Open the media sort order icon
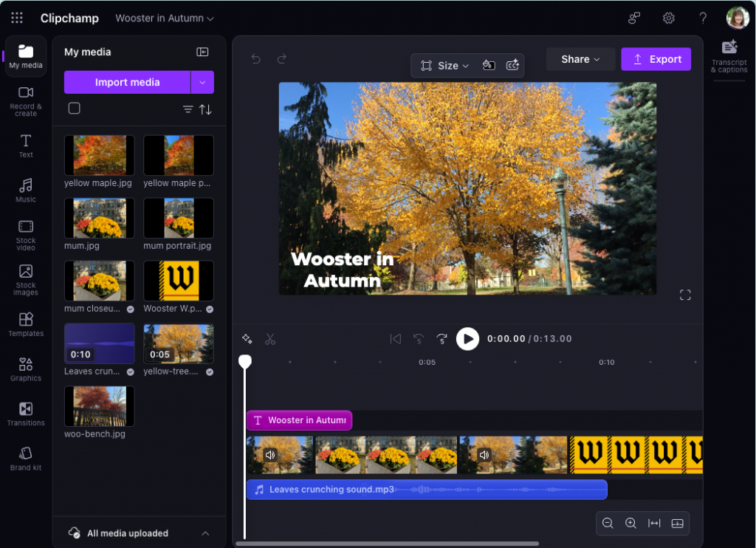756x548 pixels. (205, 109)
